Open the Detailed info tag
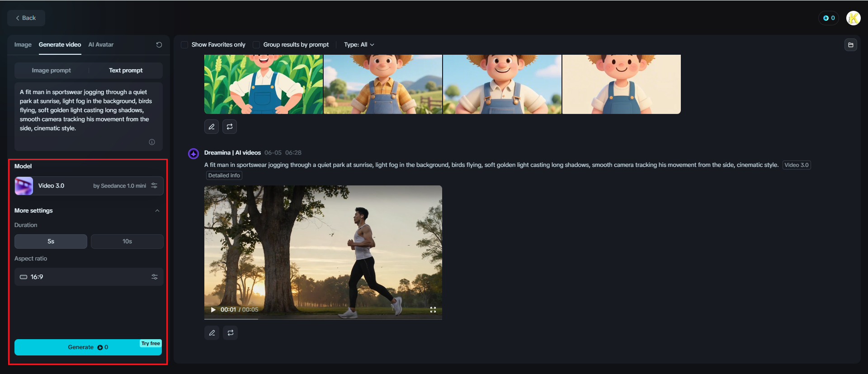 [x=224, y=175]
